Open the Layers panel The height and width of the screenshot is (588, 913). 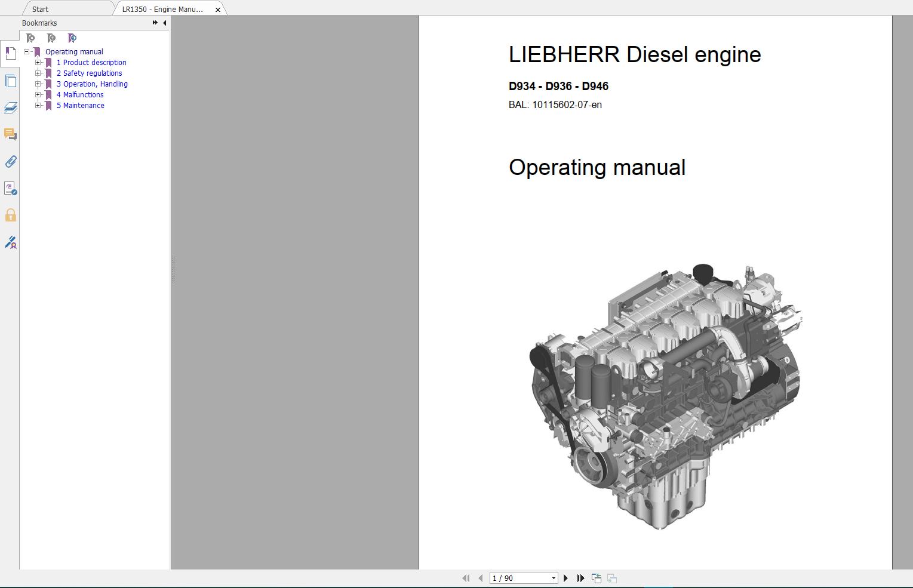[x=10, y=107]
